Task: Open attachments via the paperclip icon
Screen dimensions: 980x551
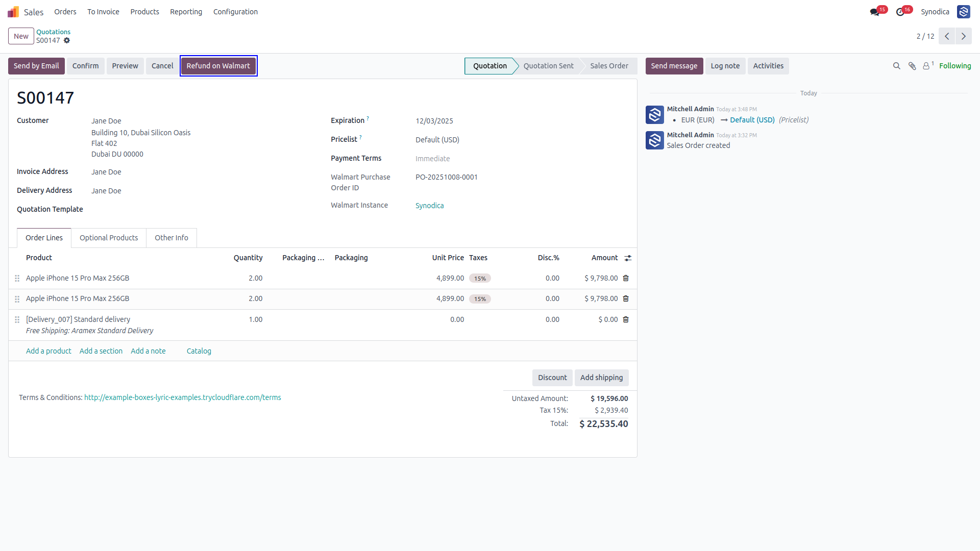Action: tap(912, 66)
